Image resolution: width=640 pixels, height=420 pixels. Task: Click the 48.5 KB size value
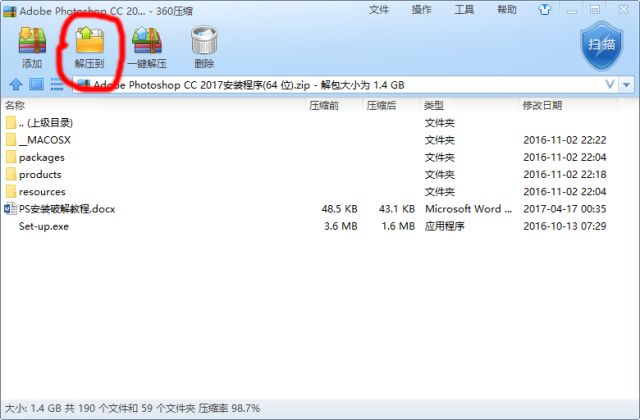(x=339, y=209)
